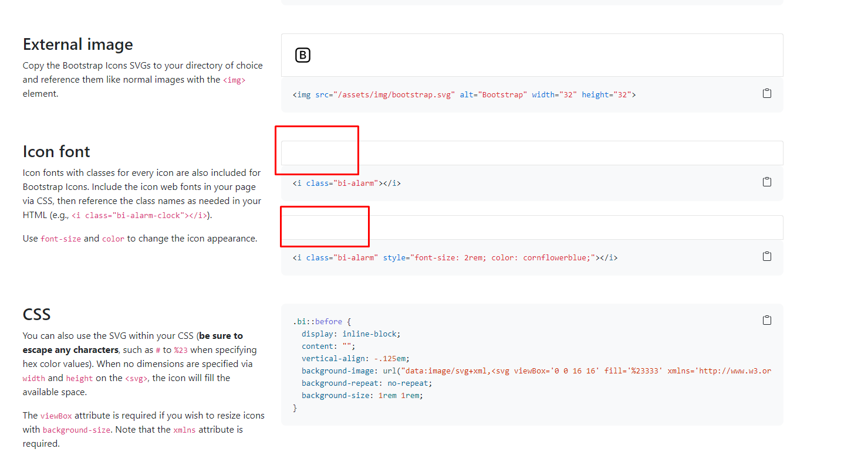Viewport: 868px width, 452px height.
Task: Copy the styled bi-alarm code snippet
Action: 766,256
